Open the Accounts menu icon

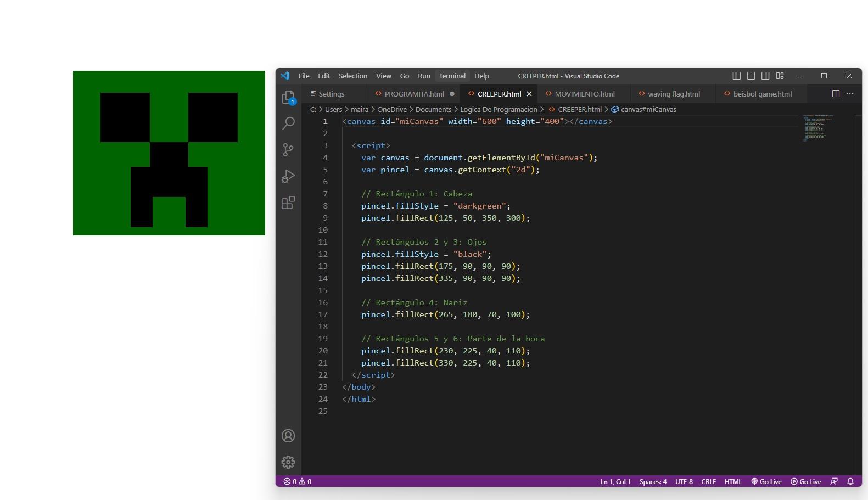(288, 436)
